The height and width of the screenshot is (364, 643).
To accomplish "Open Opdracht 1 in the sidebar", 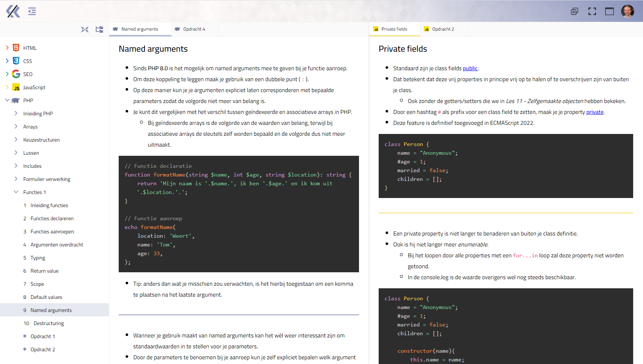I will click(x=43, y=336).
